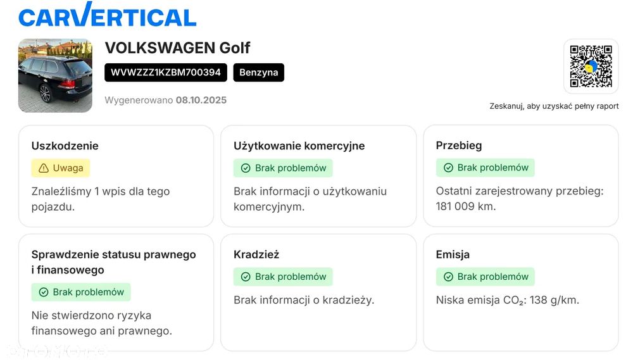The image size is (633, 364).
Task: Click the "Zeskanuj, aby uzyskać pełny raport" text
Action: click(x=554, y=106)
